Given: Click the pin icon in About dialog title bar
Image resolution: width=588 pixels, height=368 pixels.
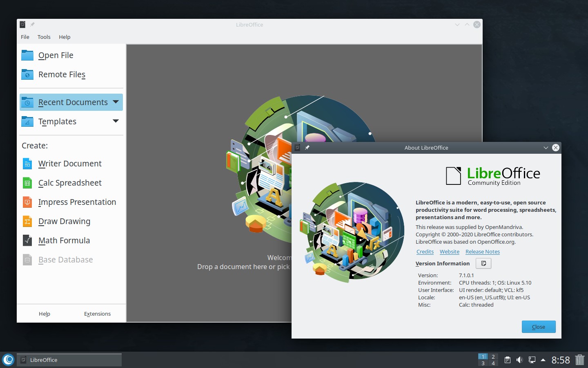Looking at the screenshot, I should (x=307, y=148).
